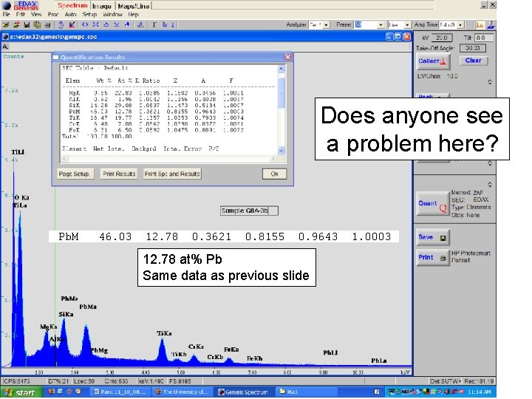
Task: Click the printer toolbar icon
Action: [47, 25]
